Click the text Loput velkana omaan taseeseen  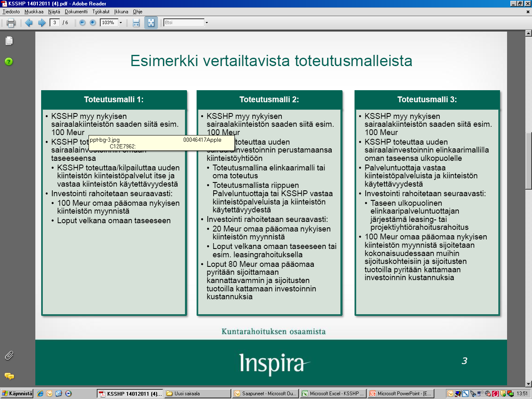(114, 221)
